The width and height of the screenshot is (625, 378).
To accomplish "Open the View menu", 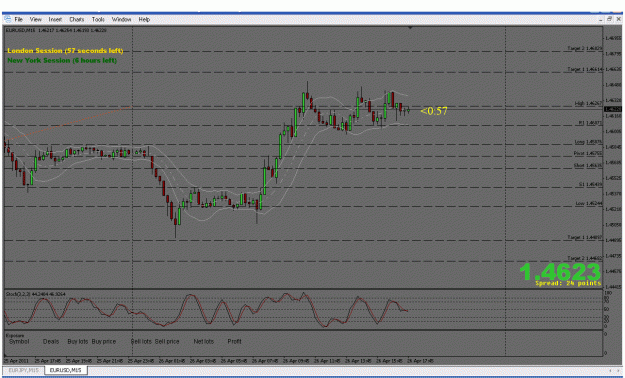I will pyautogui.click(x=35, y=19).
